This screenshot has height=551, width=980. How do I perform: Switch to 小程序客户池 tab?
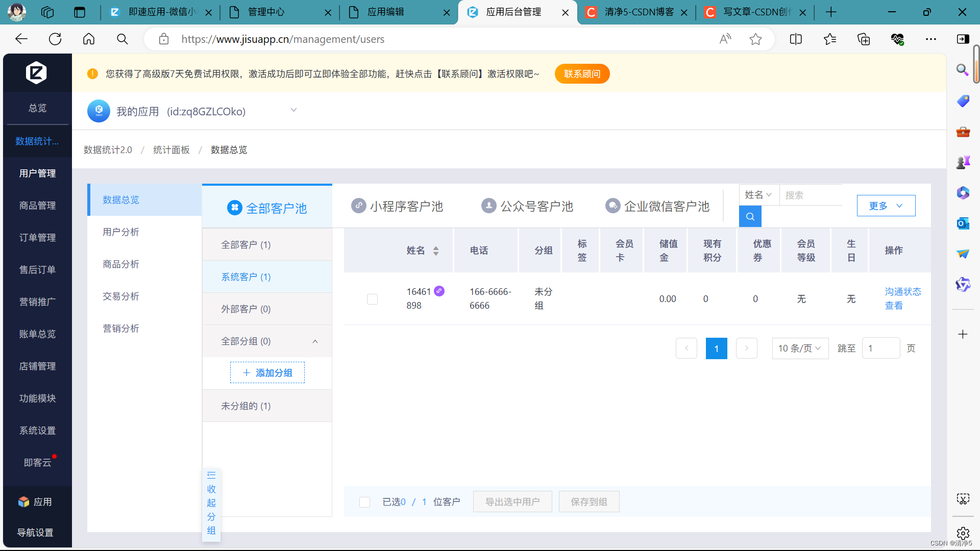coord(398,206)
